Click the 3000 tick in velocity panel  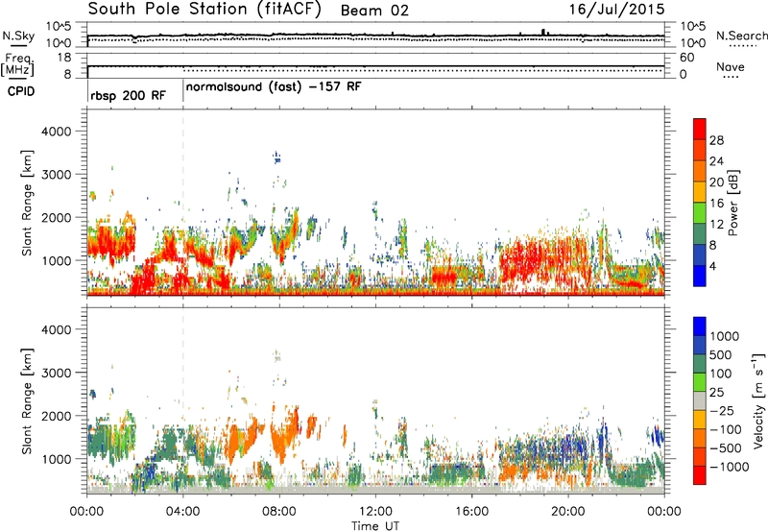56,373
